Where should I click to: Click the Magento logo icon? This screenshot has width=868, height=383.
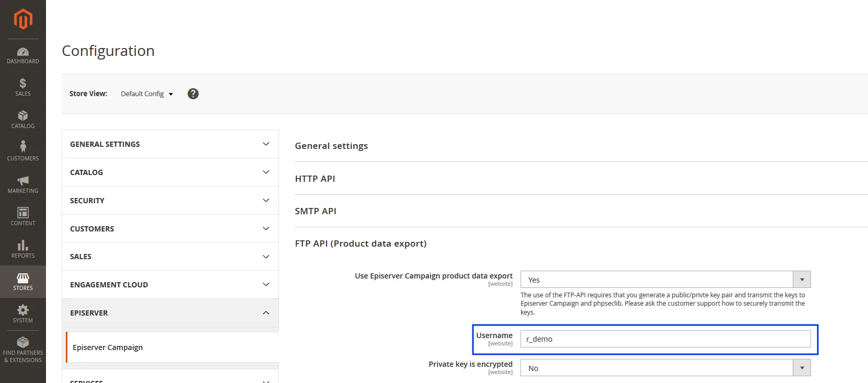[23, 19]
